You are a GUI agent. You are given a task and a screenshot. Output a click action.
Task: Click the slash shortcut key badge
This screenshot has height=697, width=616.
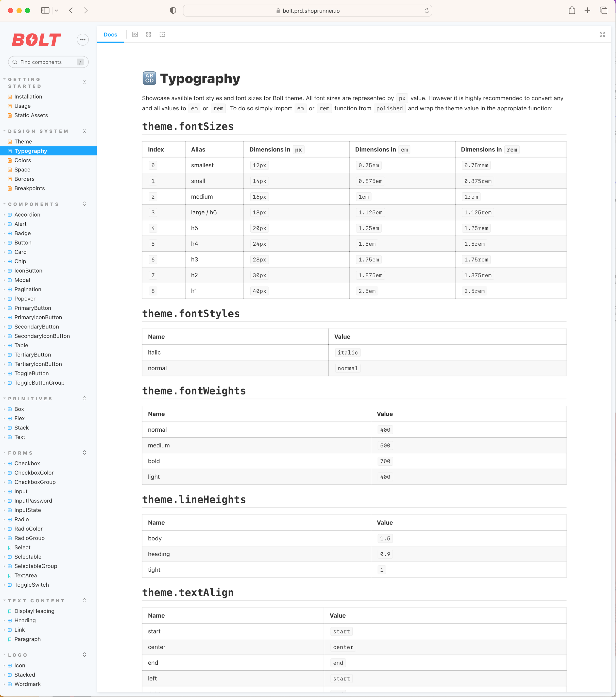tap(80, 62)
